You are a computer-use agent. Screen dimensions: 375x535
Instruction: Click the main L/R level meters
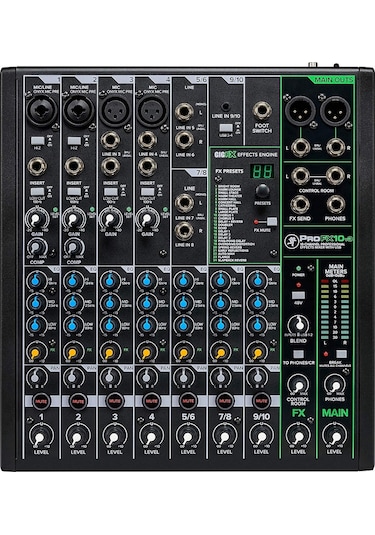(335, 311)
